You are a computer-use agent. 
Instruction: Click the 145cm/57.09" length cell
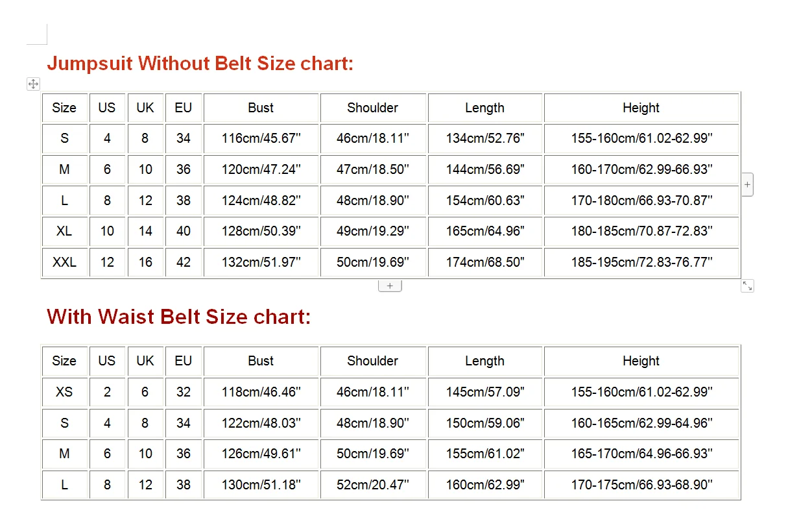pyautogui.click(x=484, y=392)
